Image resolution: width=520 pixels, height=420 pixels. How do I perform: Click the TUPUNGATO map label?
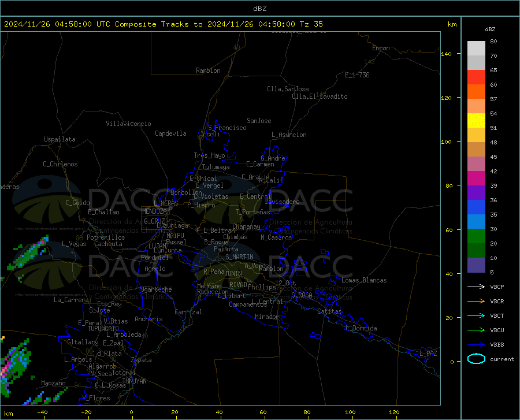(103, 329)
